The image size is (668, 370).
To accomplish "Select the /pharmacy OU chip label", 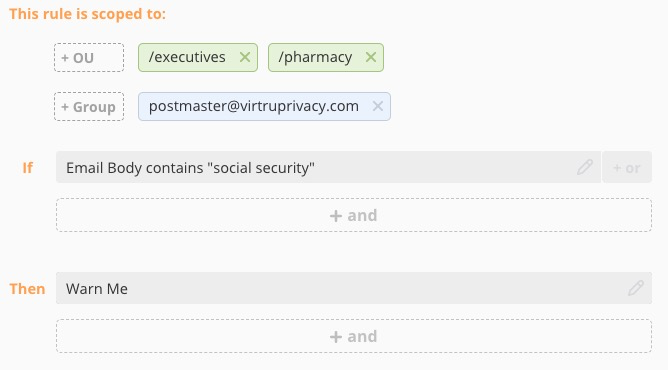I will [x=315, y=57].
